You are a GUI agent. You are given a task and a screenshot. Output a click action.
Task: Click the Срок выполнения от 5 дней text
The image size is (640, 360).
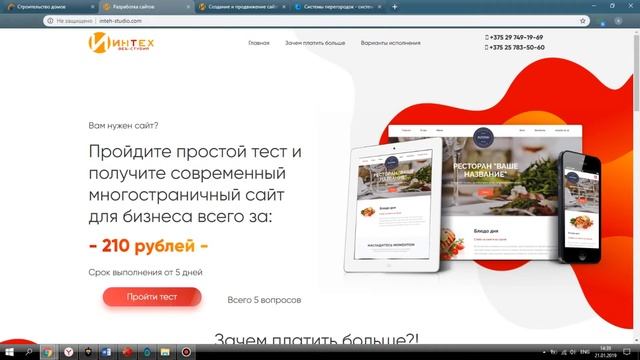(x=145, y=272)
